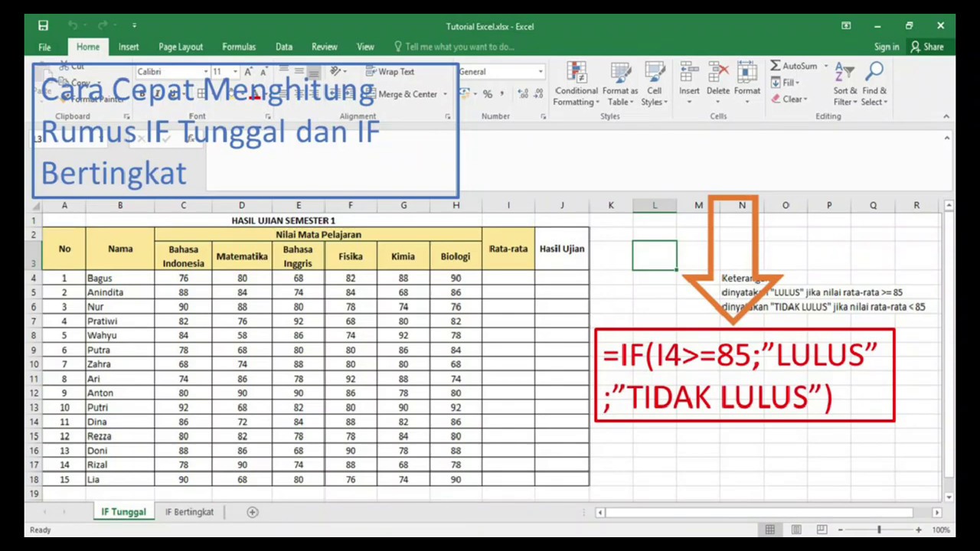
Task: Click Accounting Number Format icon
Action: pyautogui.click(x=465, y=94)
